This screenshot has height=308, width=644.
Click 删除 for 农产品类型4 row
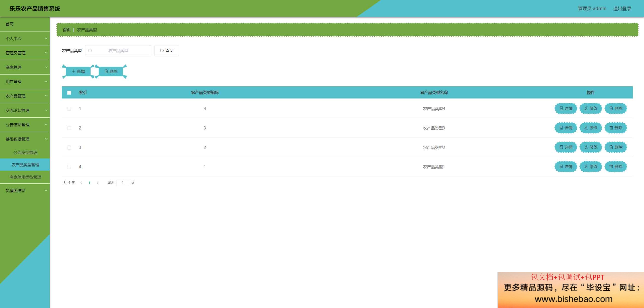tap(616, 109)
